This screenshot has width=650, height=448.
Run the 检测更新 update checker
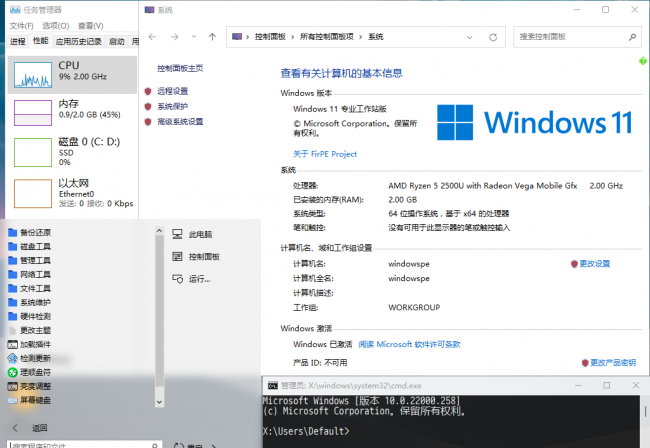(x=29, y=358)
